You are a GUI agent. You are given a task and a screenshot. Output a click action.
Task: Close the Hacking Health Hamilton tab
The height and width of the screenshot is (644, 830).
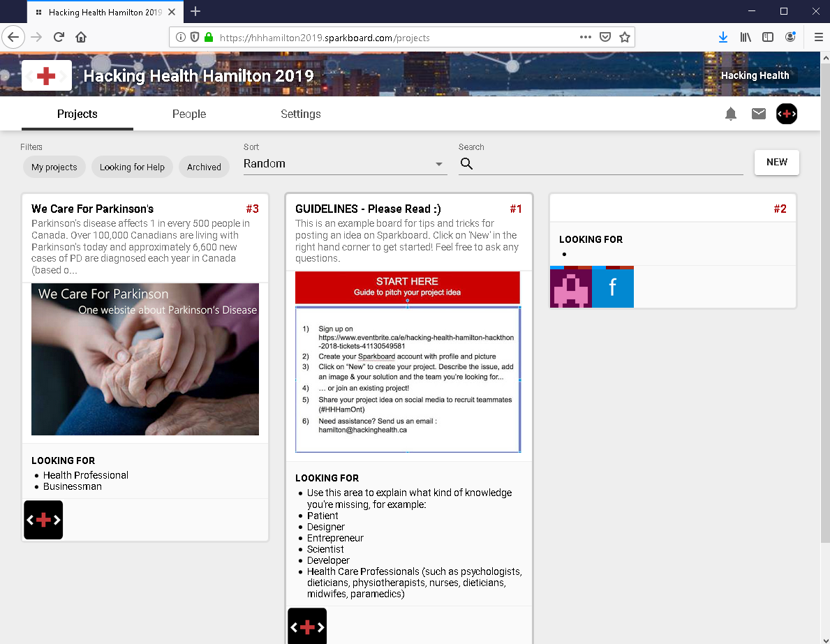pyautogui.click(x=172, y=12)
